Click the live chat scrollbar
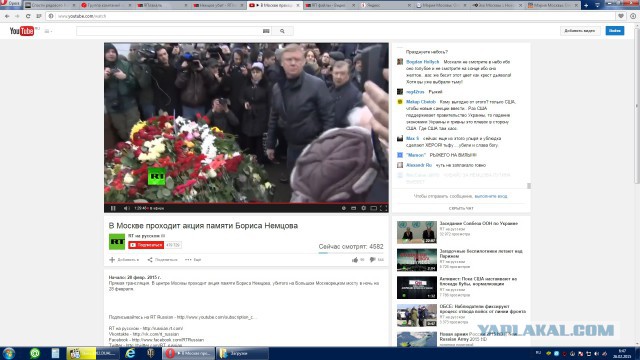 [529, 186]
